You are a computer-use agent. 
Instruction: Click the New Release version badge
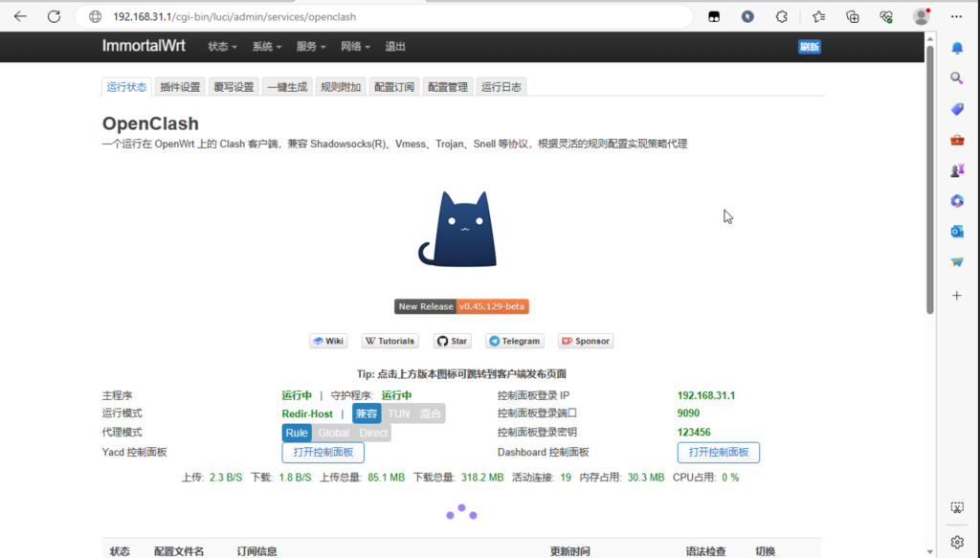pos(461,306)
